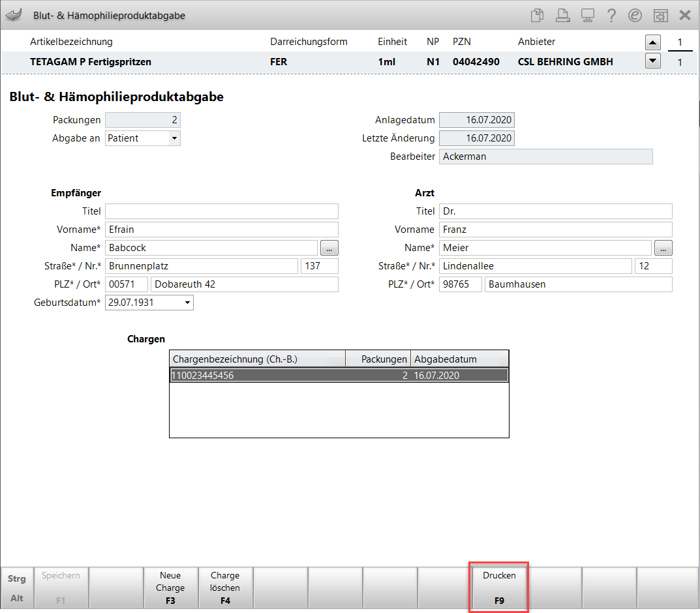Click the PLZ field with 98765
This screenshot has height=613, width=700.
(461, 284)
